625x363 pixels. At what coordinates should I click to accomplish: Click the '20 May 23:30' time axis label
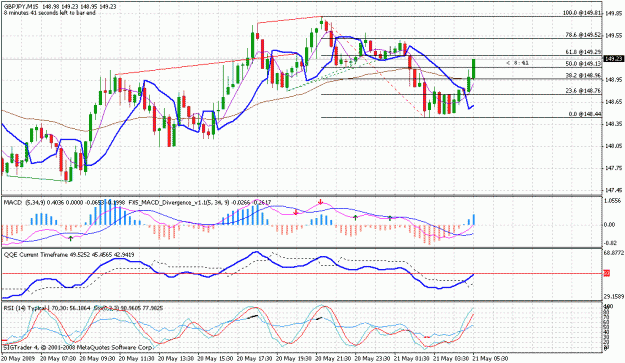pos(373,359)
